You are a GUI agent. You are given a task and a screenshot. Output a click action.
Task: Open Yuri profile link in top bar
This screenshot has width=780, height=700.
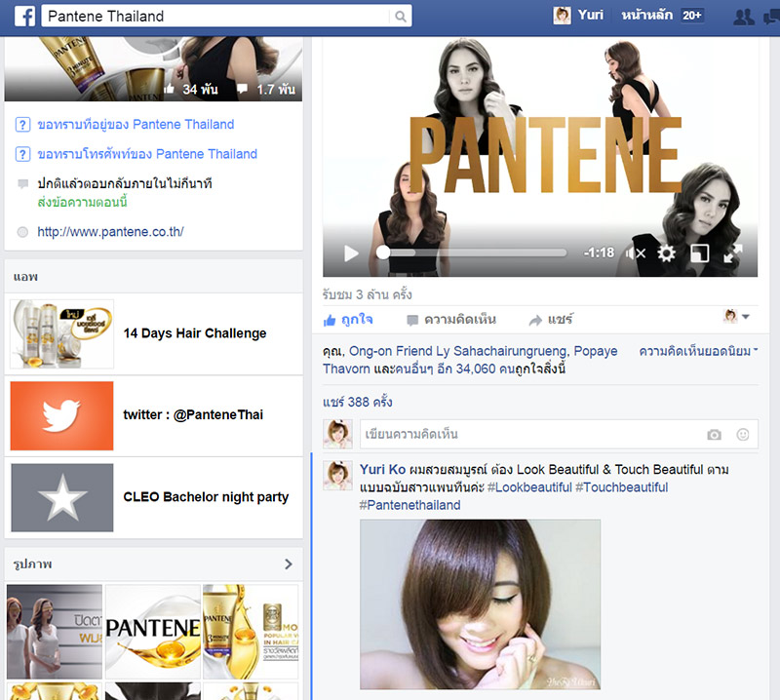591,16
